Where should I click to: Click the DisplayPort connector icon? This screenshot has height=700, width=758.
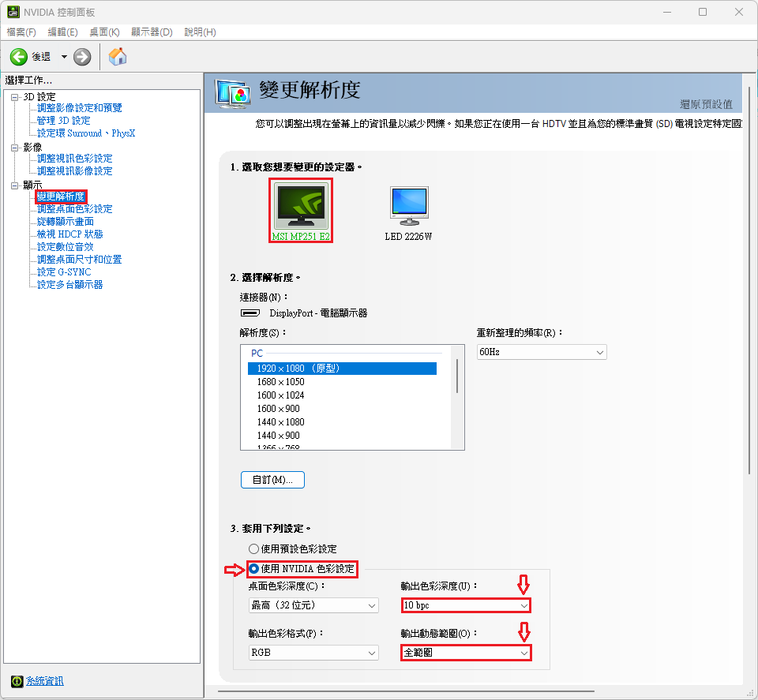250,313
